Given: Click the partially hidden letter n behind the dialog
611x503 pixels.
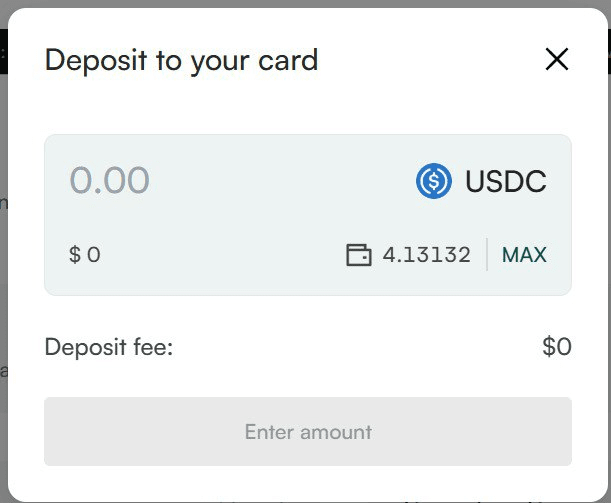Looking at the screenshot, I should (4, 203).
